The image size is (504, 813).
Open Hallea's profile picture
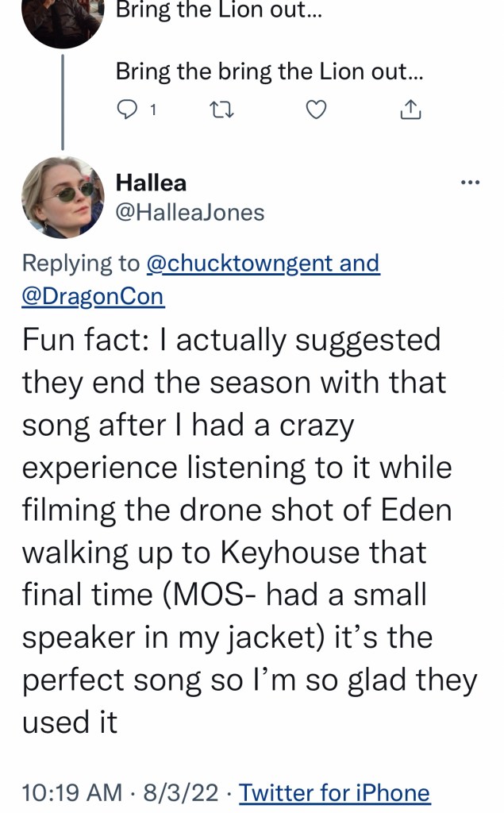[63, 198]
